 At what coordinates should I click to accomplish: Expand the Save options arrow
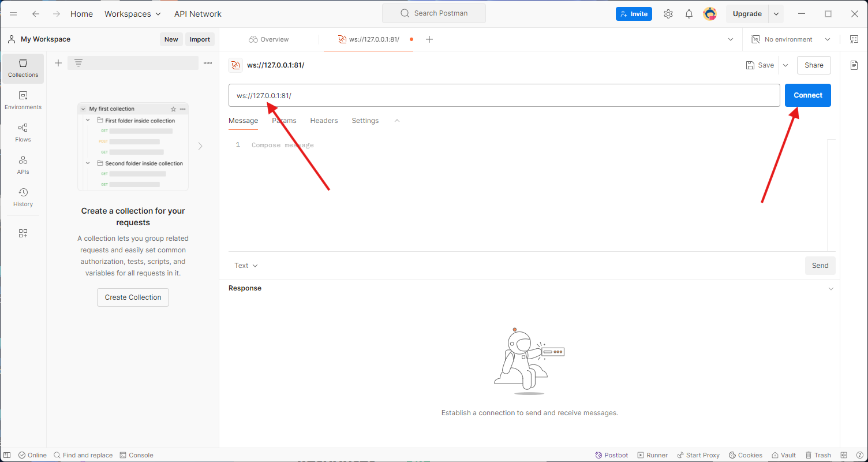click(x=785, y=65)
